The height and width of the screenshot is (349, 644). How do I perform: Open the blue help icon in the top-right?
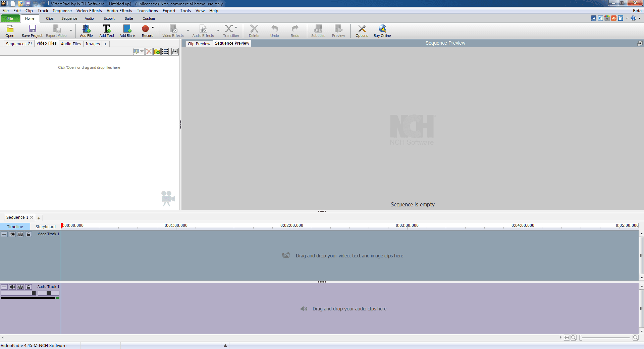point(633,18)
